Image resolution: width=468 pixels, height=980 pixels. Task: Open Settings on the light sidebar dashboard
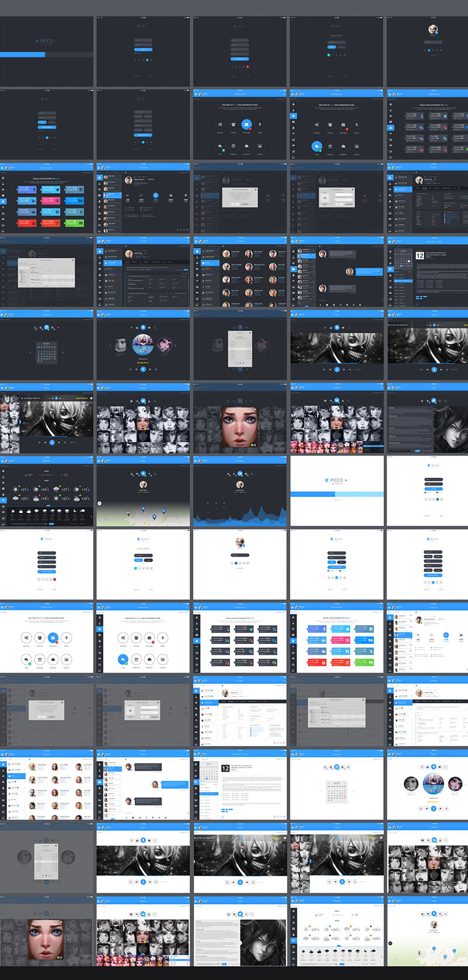tap(123, 638)
